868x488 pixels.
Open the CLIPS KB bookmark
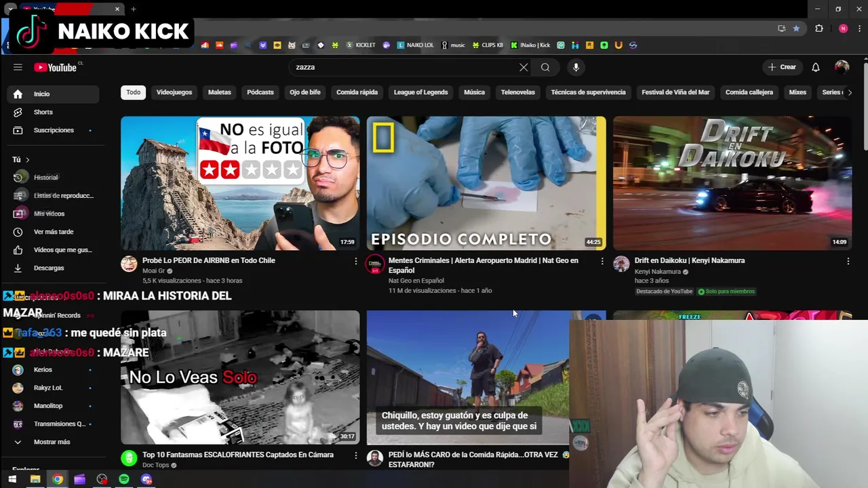tap(488, 45)
